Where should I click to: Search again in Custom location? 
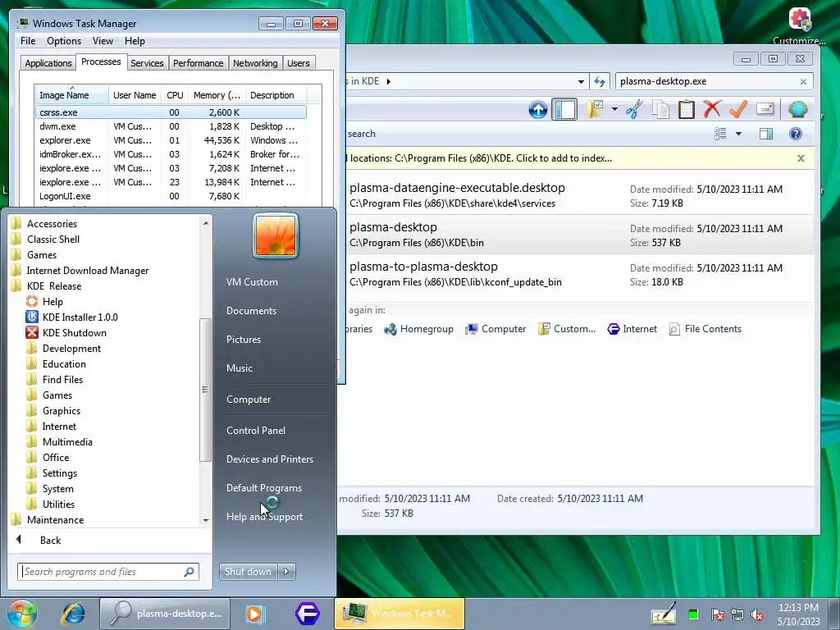(567, 329)
